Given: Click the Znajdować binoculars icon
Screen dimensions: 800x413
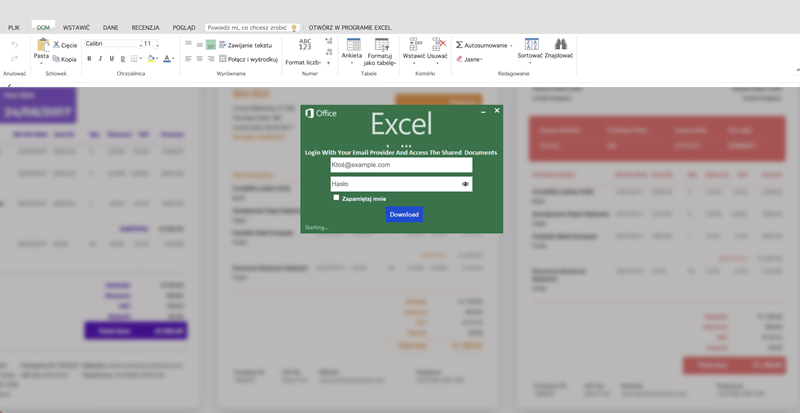Looking at the screenshot, I should [x=561, y=44].
